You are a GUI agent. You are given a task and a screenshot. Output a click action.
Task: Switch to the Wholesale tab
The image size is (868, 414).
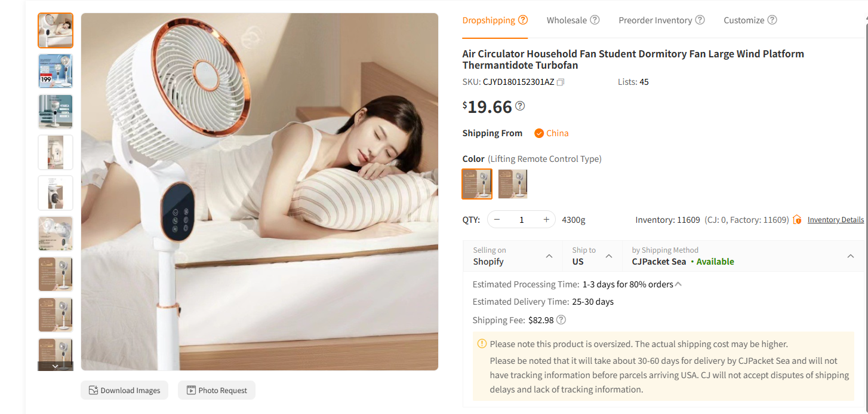[567, 20]
